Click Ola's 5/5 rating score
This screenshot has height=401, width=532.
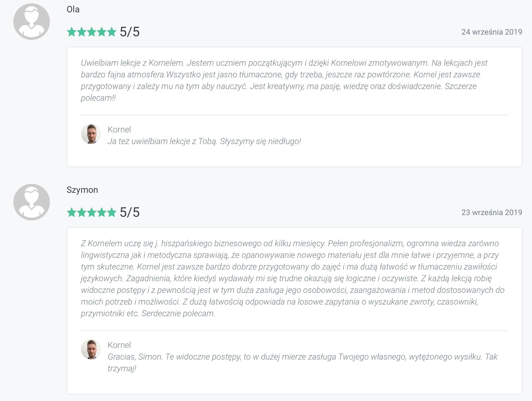pyautogui.click(x=130, y=32)
